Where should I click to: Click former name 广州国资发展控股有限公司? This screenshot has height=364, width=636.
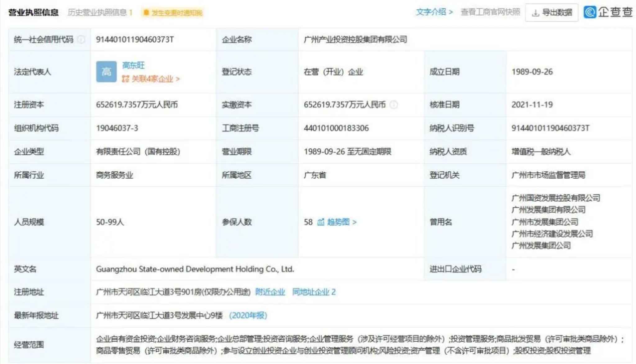pyautogui.click(x=556, y=198)
